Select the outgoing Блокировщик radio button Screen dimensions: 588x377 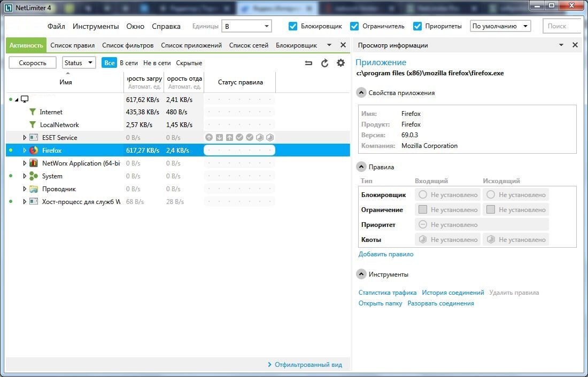point(491,194)
